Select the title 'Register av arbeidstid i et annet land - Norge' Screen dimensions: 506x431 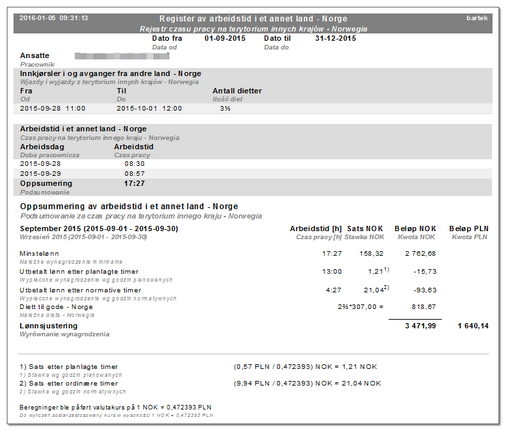point(253,19)
